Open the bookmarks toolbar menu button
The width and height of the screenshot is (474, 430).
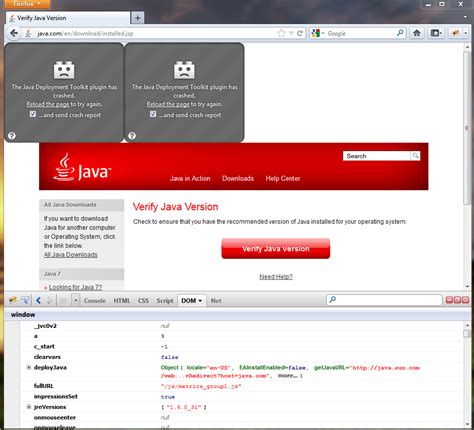[x=436, y=33]
